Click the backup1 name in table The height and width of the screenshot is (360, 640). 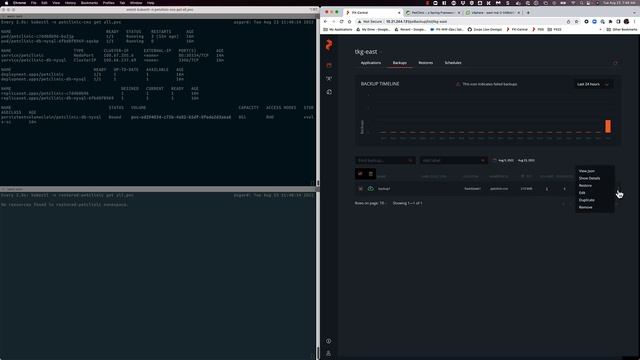click(x=384, y=189)
